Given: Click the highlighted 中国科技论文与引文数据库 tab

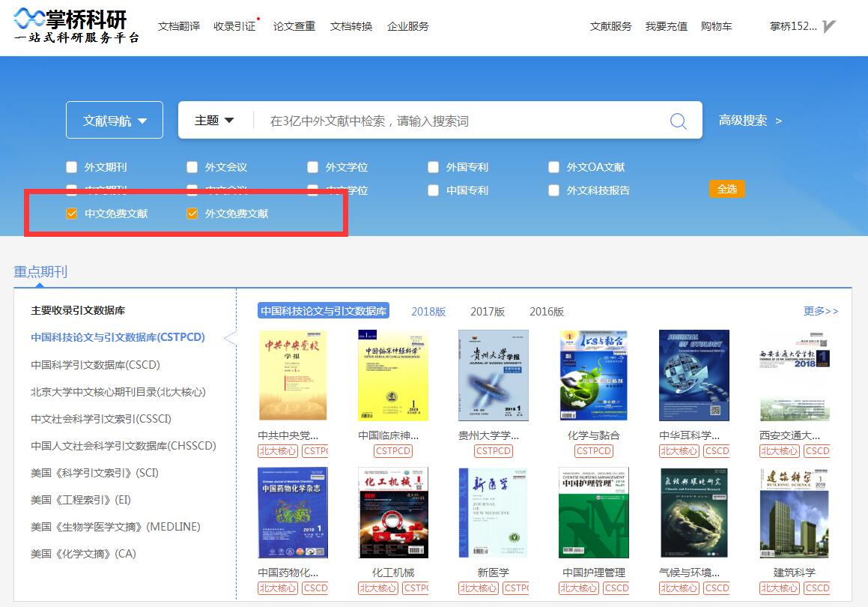Looking at the screenshot, I should pyautogui.click(x=324, y=311).
